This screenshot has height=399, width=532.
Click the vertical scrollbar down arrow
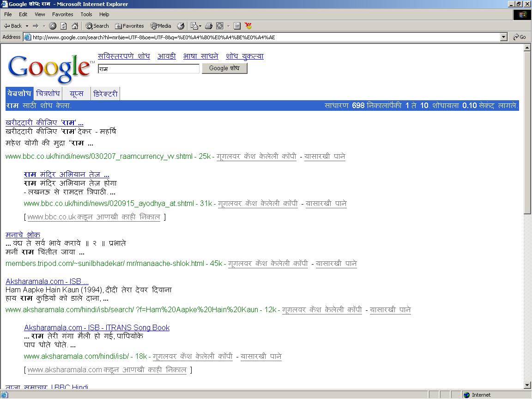(x=527, y=385)
